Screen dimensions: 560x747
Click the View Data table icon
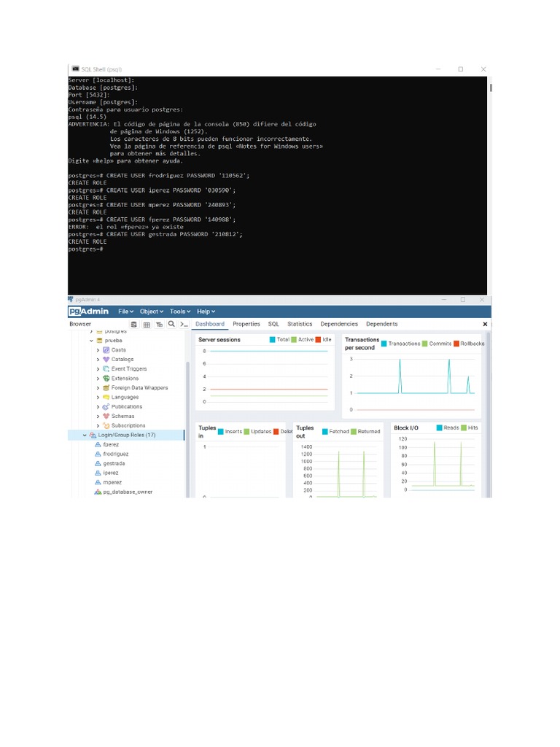pos(147,324)
